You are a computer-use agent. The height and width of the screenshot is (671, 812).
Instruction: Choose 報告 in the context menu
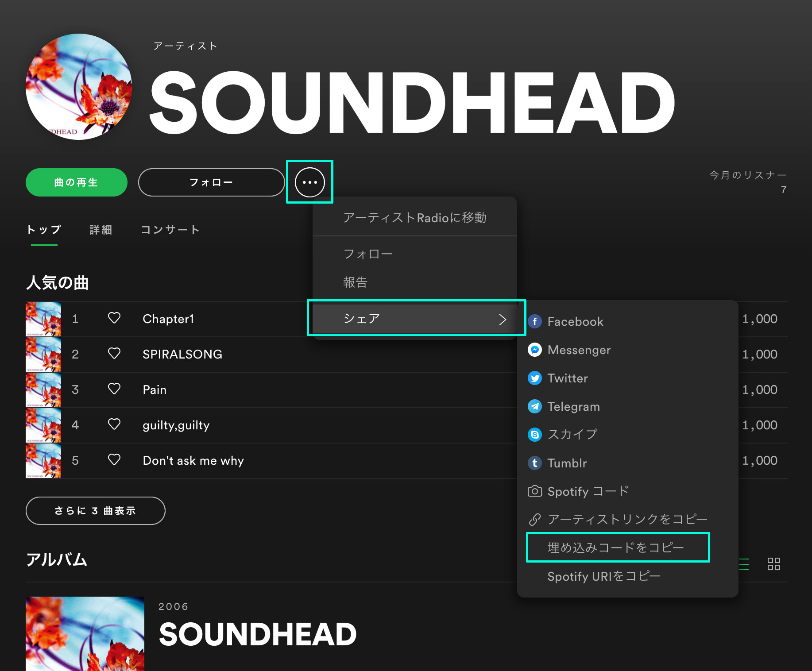click(415, 282)
